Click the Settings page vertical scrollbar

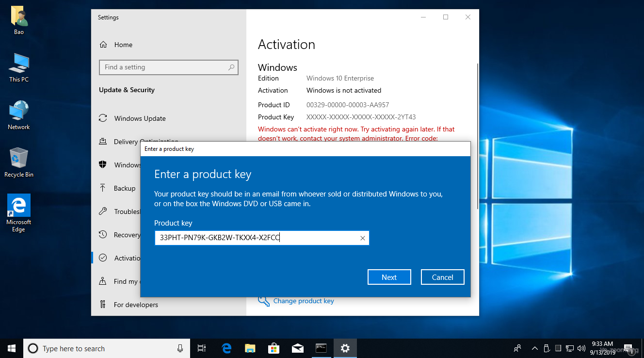[x=478, y=136]
